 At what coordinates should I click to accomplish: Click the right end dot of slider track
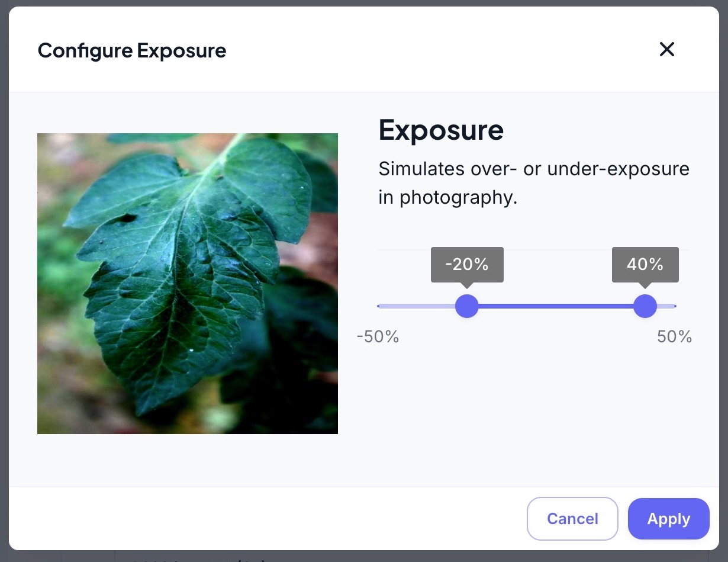675,306
